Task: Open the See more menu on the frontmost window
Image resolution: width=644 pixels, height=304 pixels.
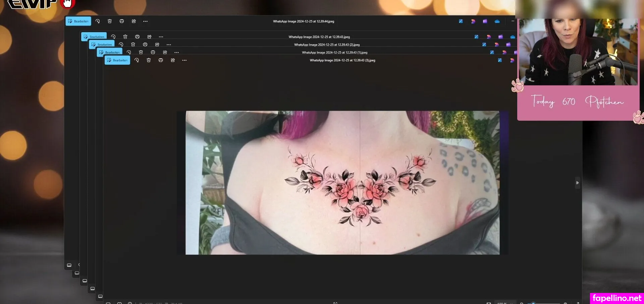Action: pyautogui.click(x=184, y=60)
